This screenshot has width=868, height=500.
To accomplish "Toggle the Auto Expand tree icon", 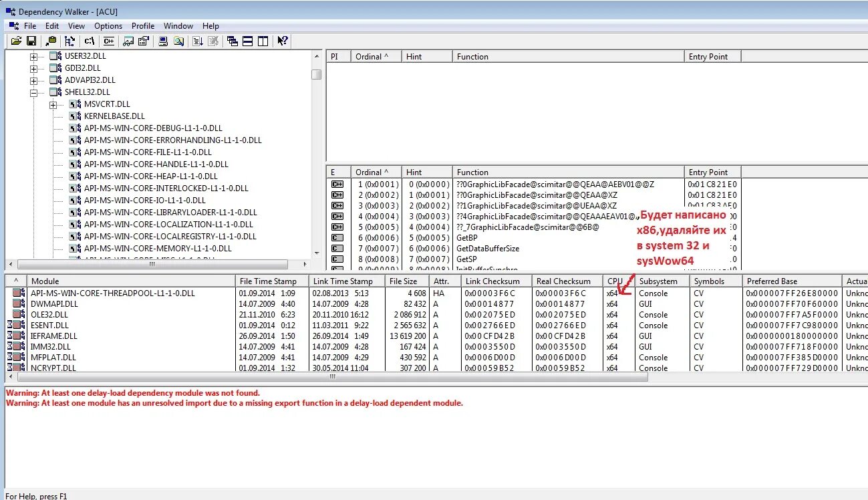I will point(69,41).
